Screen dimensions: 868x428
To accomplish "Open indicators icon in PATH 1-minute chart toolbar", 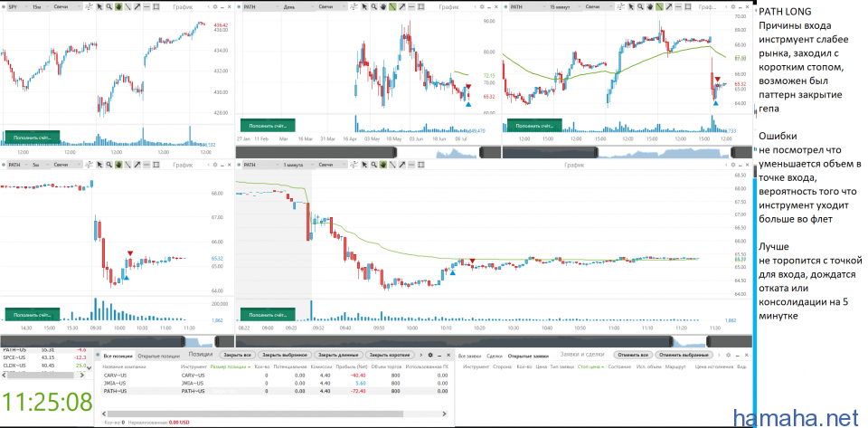I will click(x=354, y=165).
